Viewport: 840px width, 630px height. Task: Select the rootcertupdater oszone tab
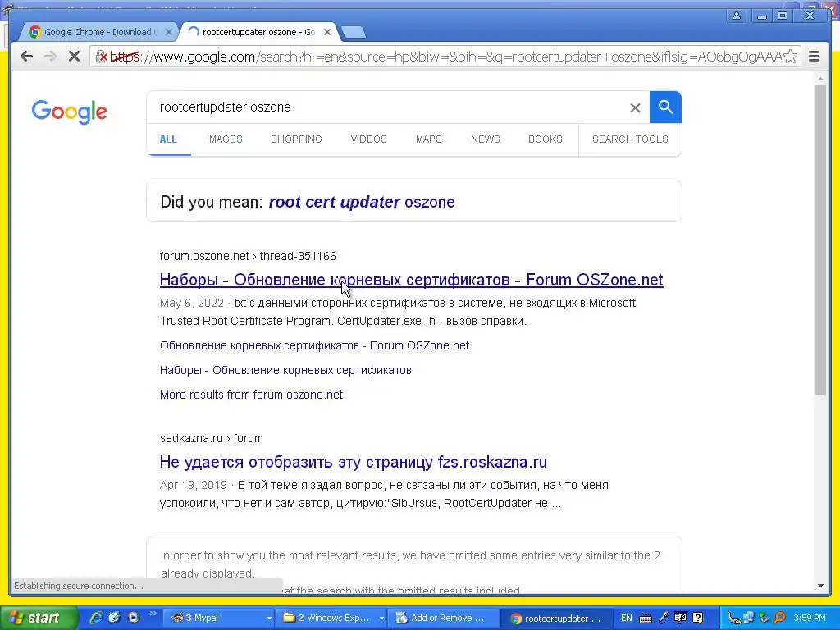(258, 32)
